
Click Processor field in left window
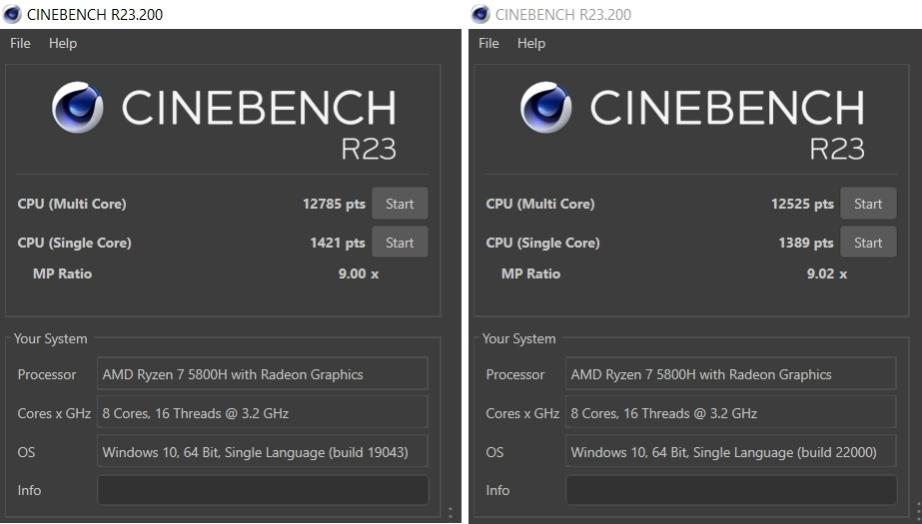tap(262, 374)
